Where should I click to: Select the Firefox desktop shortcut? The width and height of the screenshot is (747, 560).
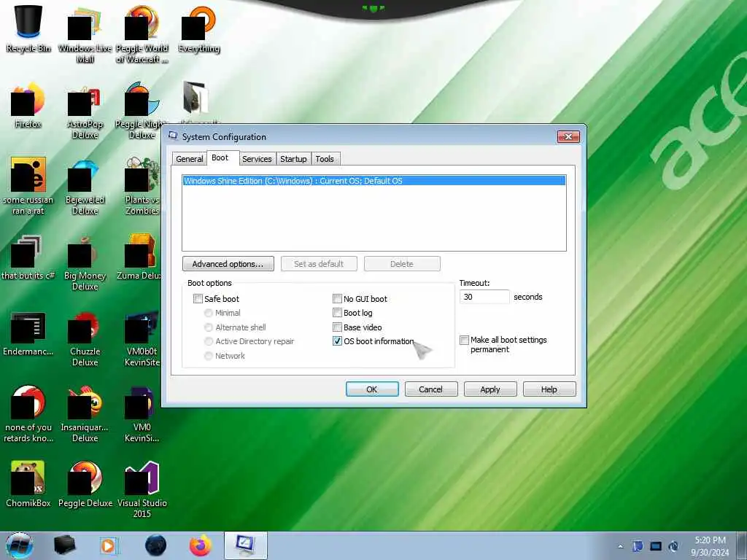pos(28,105)
